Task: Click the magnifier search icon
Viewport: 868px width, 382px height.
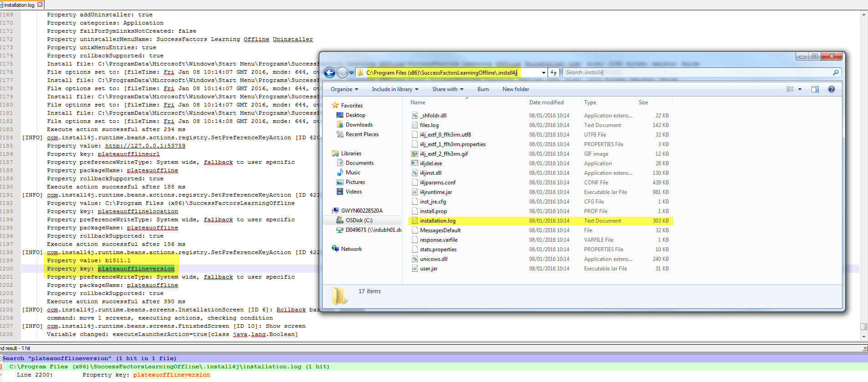Action: tap(836, 72)
